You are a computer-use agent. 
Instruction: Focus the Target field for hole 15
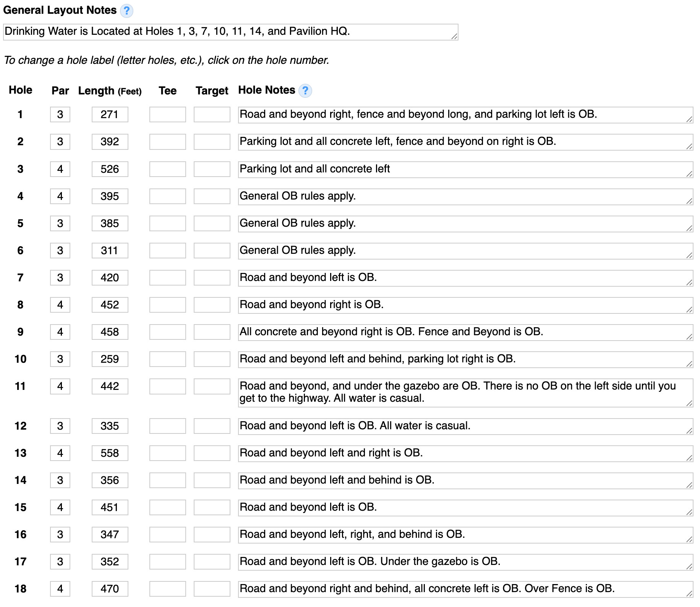click(212, 507)
